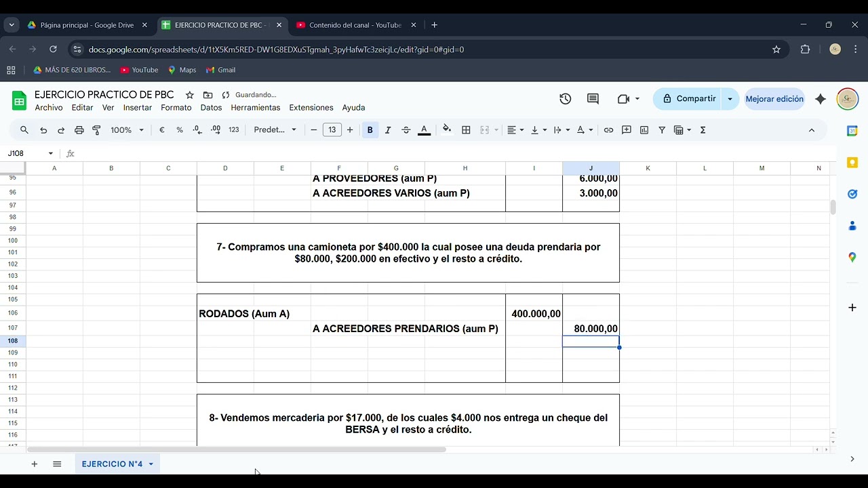Expand the Compartir options arrow

730,99
